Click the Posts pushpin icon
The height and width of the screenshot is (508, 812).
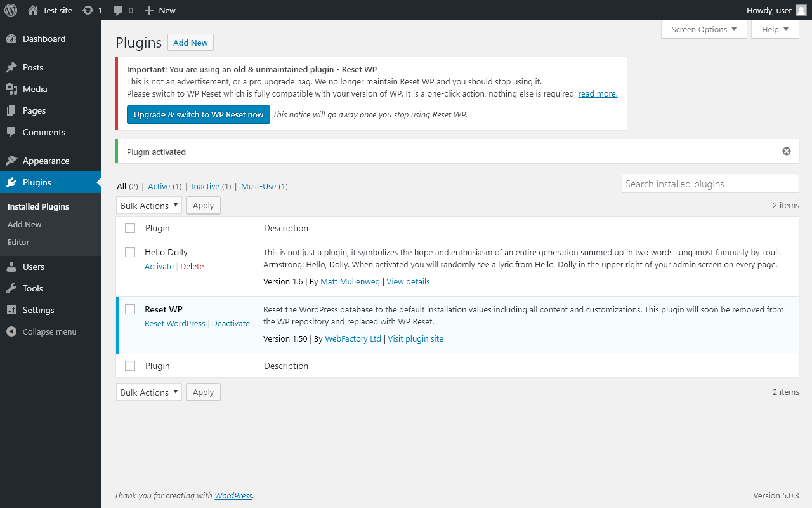point(11,67)
